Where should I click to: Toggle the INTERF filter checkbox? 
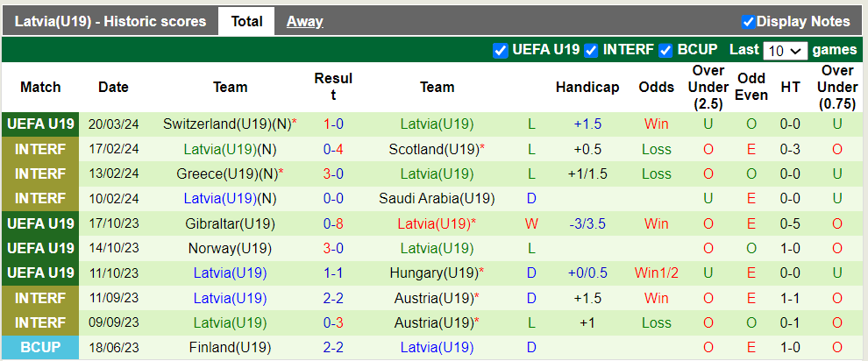coord(592,51)
